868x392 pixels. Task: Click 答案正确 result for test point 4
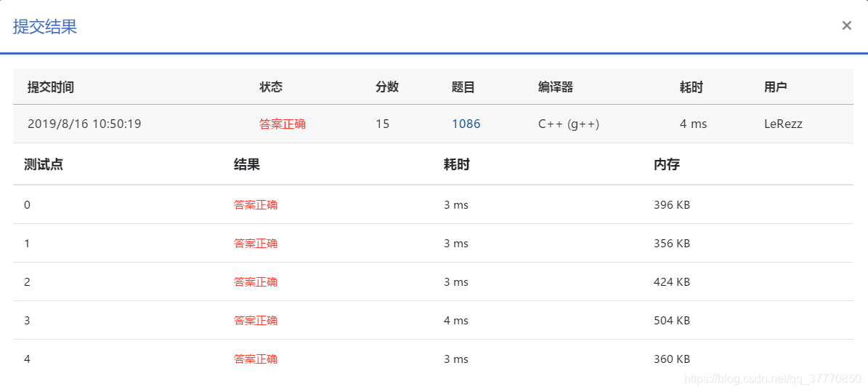pyautogui.click(x=256, y=359)
